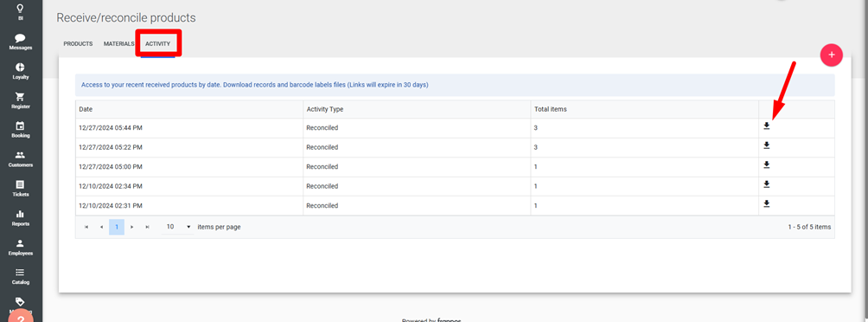Select the Activity tab
The image size is (868, 322).
pos(157,44)
